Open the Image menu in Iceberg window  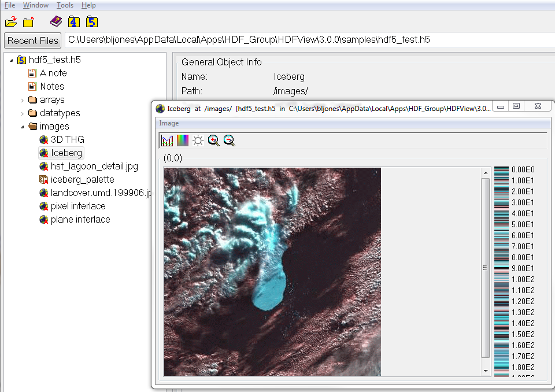(x=169, y=123)
